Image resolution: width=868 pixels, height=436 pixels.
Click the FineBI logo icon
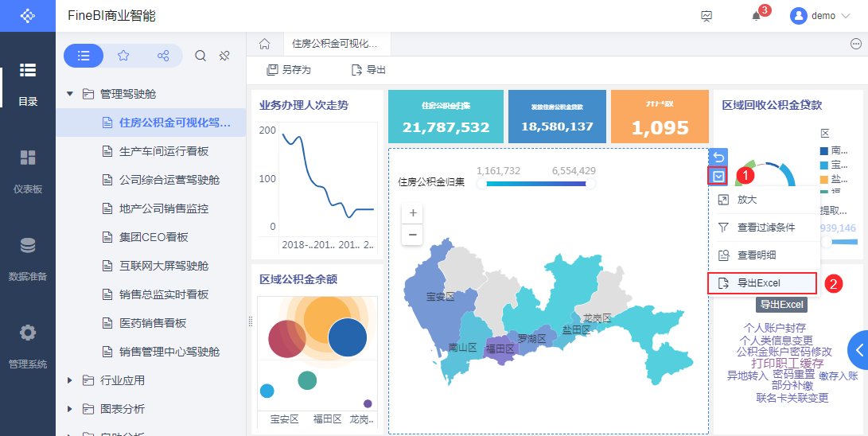(x=28, y=15)
